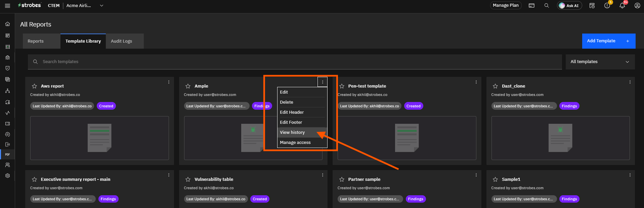Open the activity pulse sidebar icon
Image resolution: width=644 pixels, height=208 pixels.
(7, 113)
